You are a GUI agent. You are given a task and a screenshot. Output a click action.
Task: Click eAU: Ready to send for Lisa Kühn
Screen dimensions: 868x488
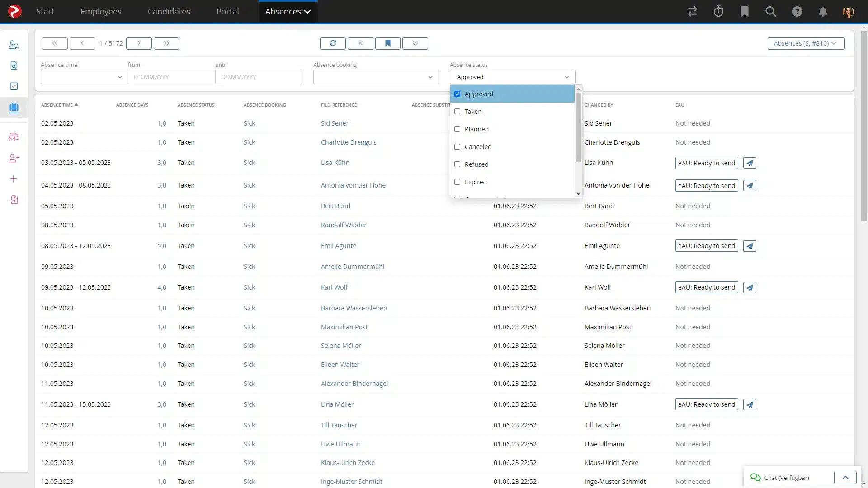(707, 163)
